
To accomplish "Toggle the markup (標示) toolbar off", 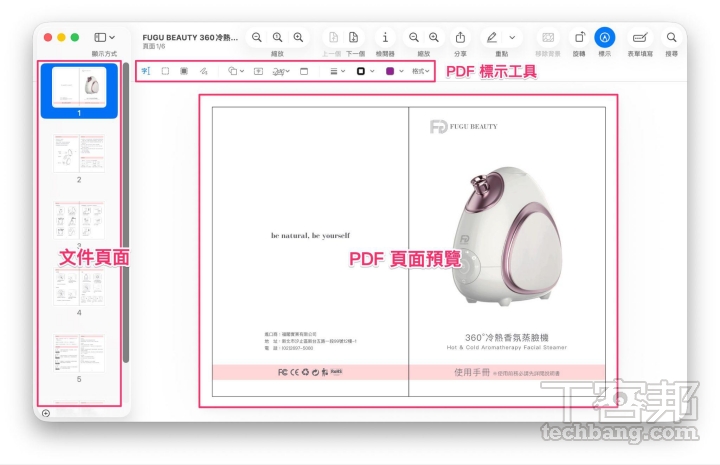I will (605, 38).
